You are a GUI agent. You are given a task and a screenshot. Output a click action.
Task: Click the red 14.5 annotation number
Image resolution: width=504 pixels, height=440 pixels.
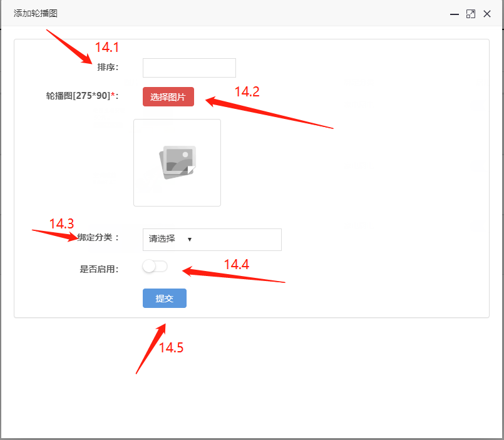[x=171, y=348]
